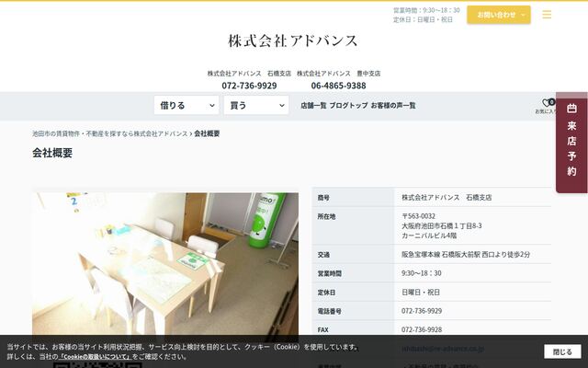This screenshot has height=368, width=588.
Task: Call 石橋支店 number 072-736-9929 in header
Action: [x=249, y=86]
